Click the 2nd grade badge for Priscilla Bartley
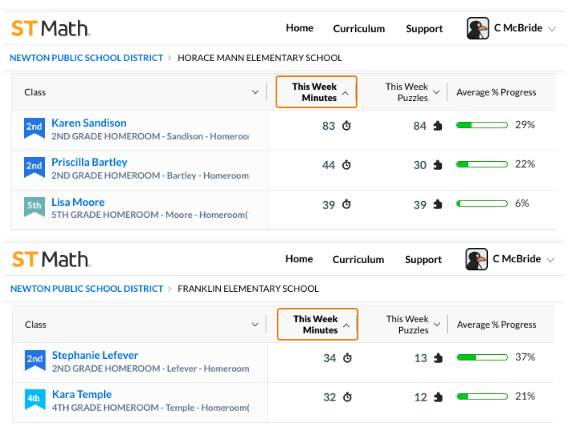Screen dimensions: 575x431 coord(34,167)
